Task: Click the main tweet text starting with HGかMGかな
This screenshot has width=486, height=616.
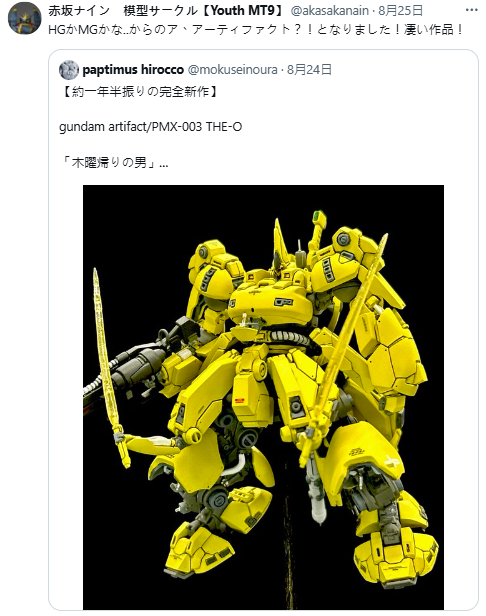Action: [x=257, y=29]
